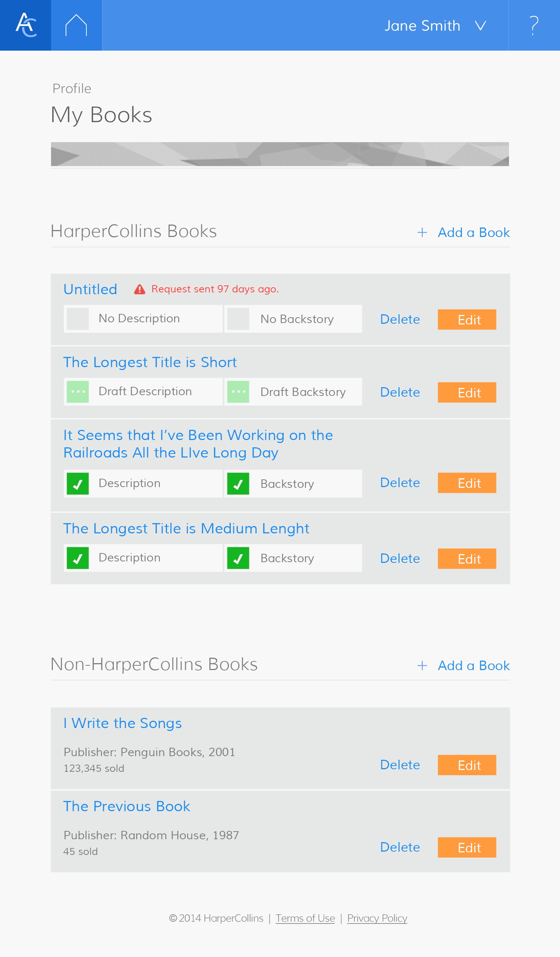Click the draft dots icon for Draft Backstory
Image resolution: width=560 pixels, height=957 pixels.
point(238,392)
